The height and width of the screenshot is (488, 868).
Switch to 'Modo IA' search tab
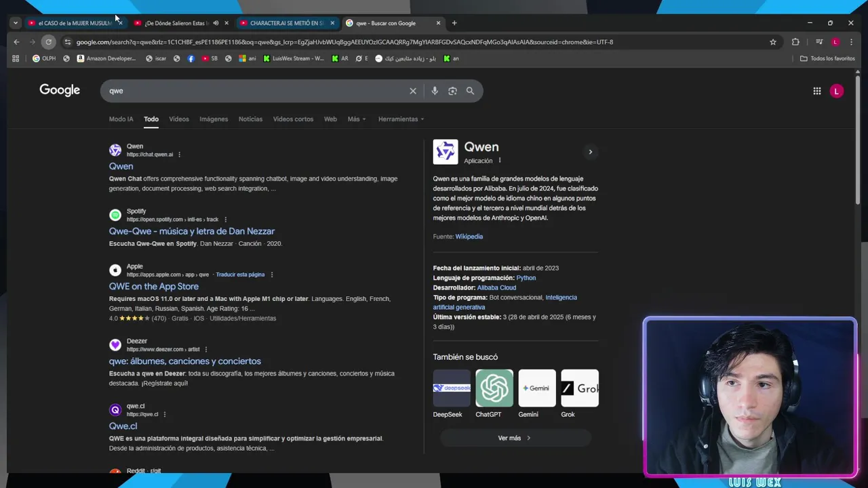[x=121, y=119]
